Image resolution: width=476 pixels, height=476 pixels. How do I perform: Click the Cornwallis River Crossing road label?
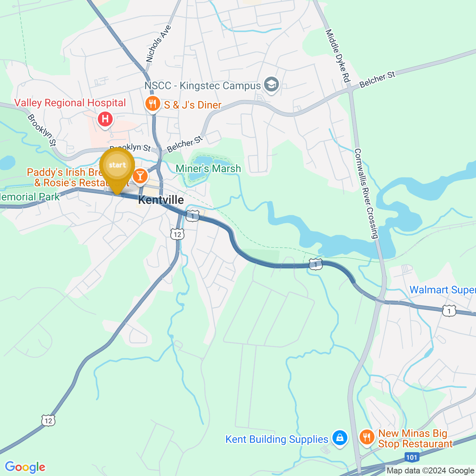point(366,193)
